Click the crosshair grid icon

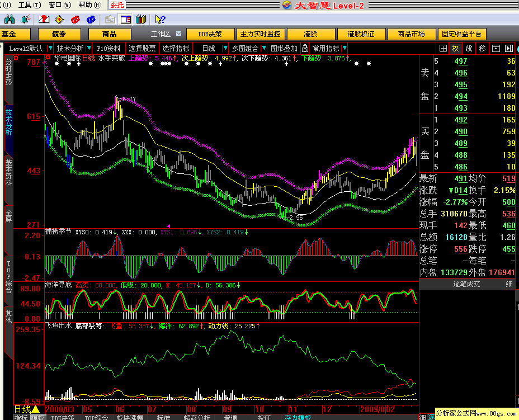443,48
